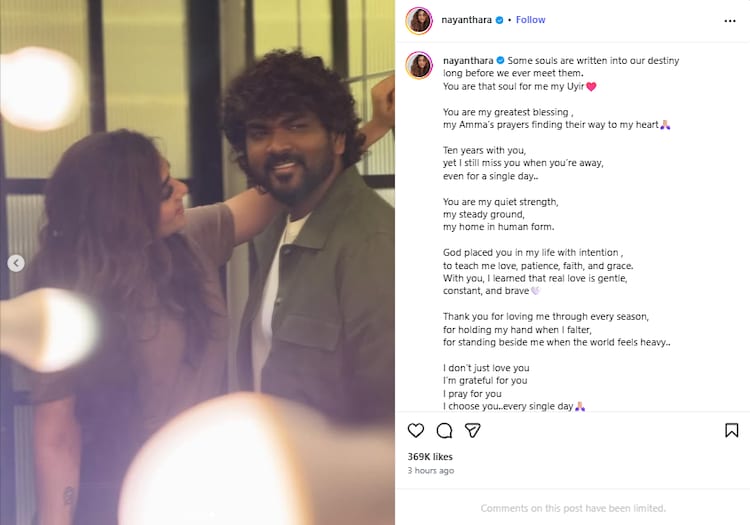Image resolution: width=750 pixels, height=525 pixels.
Task: Click the folded hands emoji after heart
Action: click(x=665, y=125)
